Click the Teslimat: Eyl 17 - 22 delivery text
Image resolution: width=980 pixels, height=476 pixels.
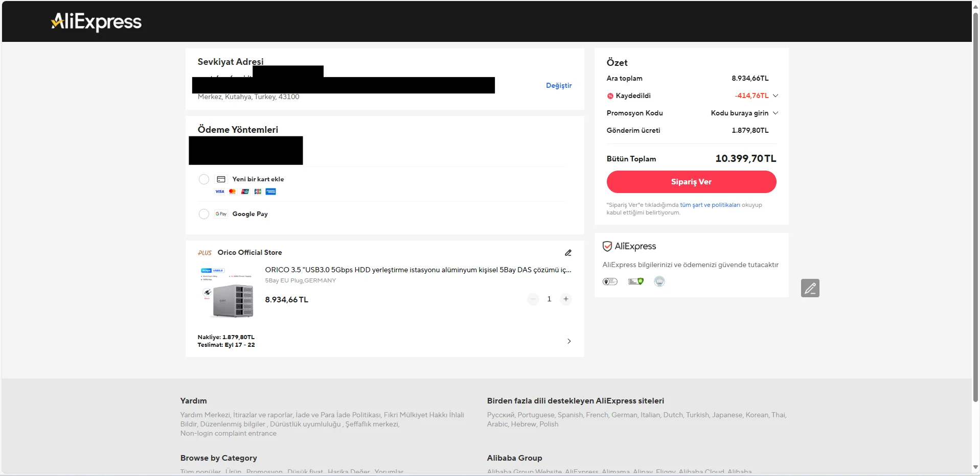pos(226,345)
